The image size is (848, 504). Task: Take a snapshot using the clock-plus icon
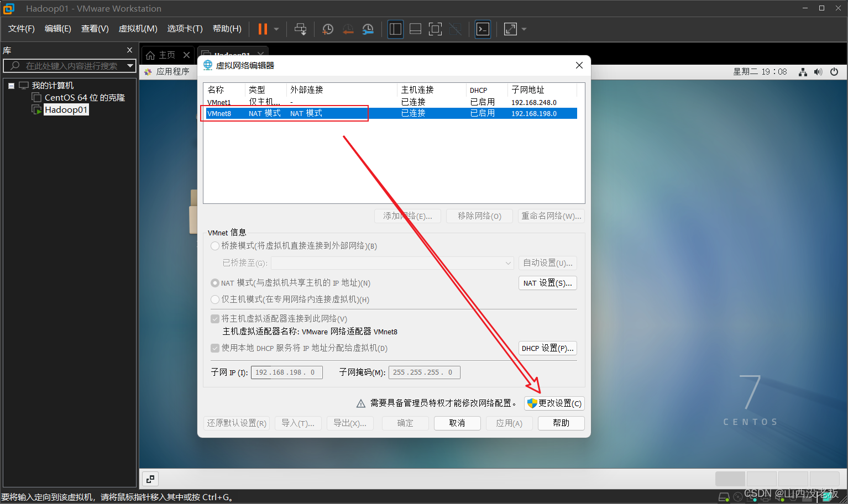pyautogui.click(x=328, y=29)
